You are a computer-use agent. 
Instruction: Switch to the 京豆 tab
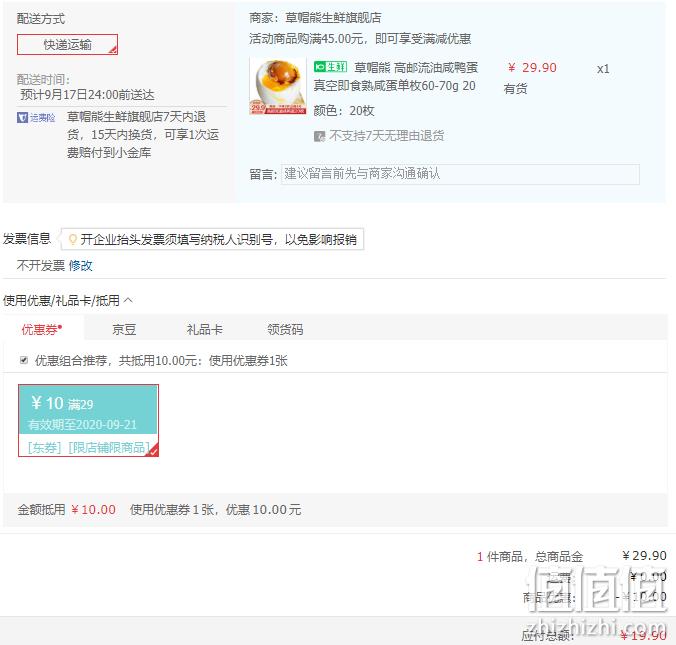[x=124, y=329]
